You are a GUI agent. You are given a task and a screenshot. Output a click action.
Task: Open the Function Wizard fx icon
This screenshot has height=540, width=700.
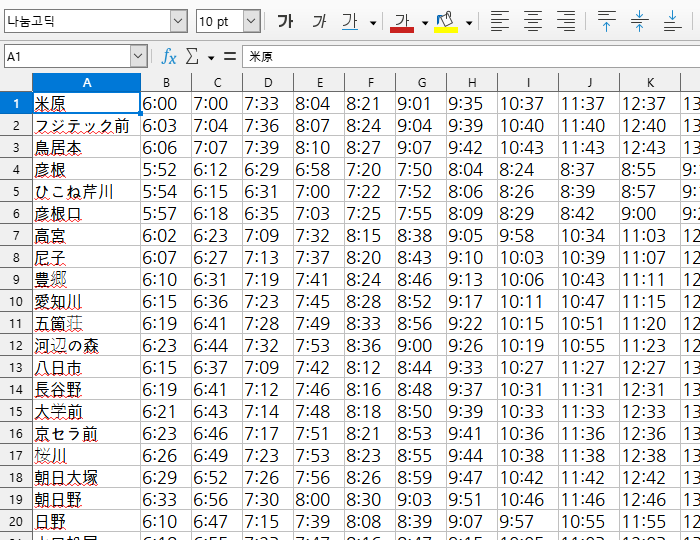pyautogui.click(x=169, y=57)
